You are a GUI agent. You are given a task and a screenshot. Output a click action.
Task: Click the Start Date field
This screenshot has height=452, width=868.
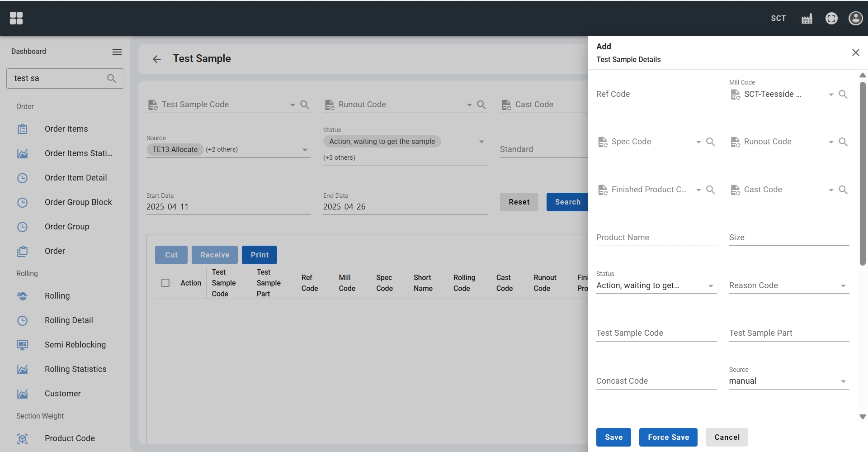point(228,207)
